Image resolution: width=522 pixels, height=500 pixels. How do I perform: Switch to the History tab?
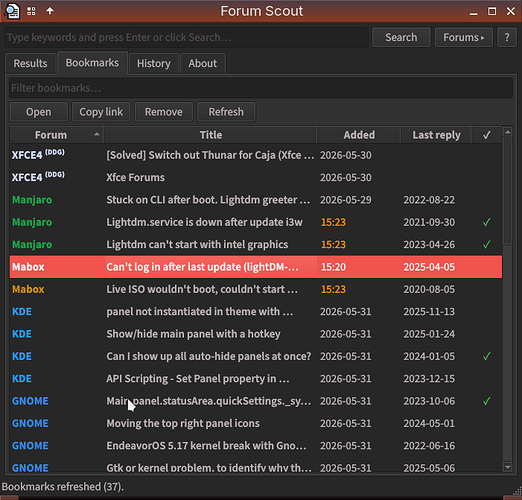point(154,63)
